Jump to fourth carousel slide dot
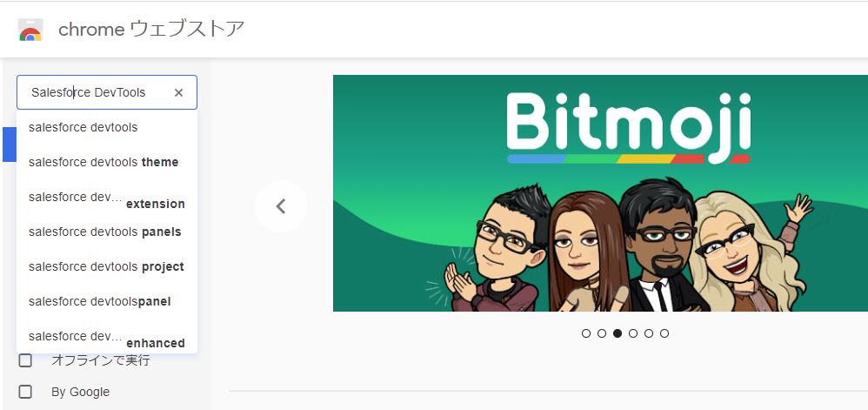This screenshot has height=410, width=868. 633,333
